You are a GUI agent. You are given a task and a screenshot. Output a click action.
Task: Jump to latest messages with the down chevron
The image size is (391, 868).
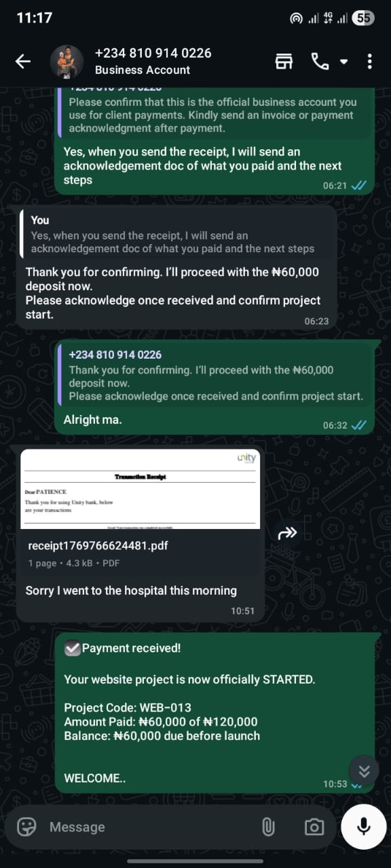tap(364, 770)
